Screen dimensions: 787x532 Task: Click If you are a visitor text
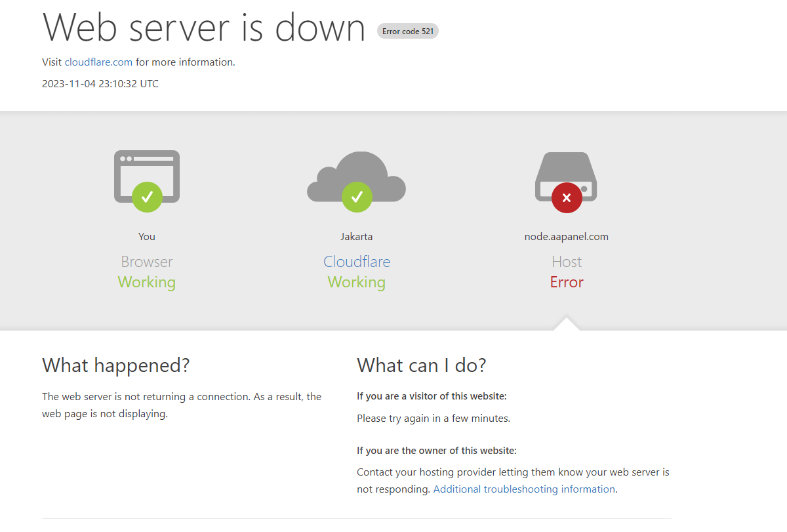(x=432, y=396)
